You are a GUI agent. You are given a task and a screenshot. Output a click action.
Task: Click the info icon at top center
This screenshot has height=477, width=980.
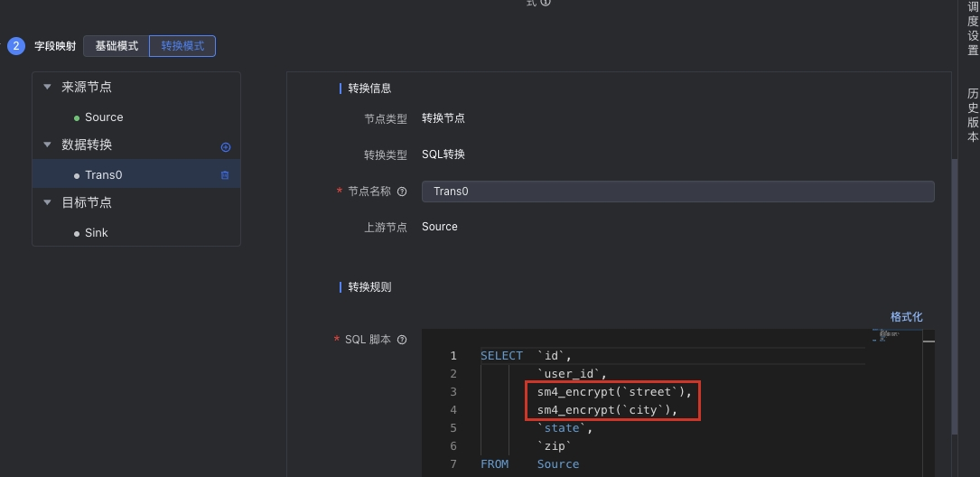(x=546, y=3)
